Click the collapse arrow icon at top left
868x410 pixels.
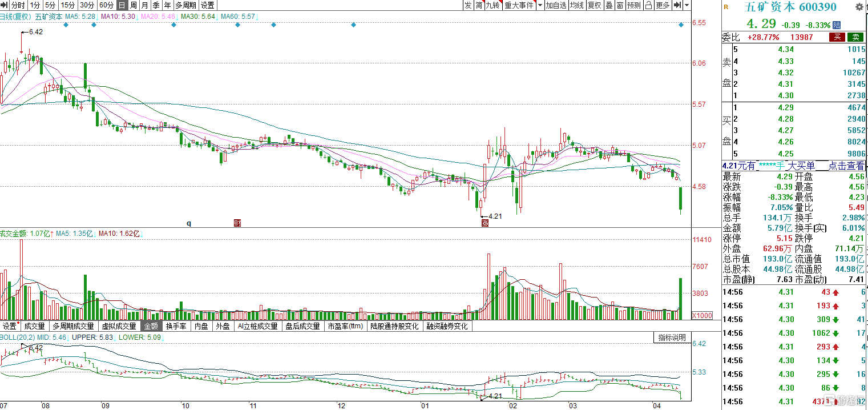click(4, 5)
